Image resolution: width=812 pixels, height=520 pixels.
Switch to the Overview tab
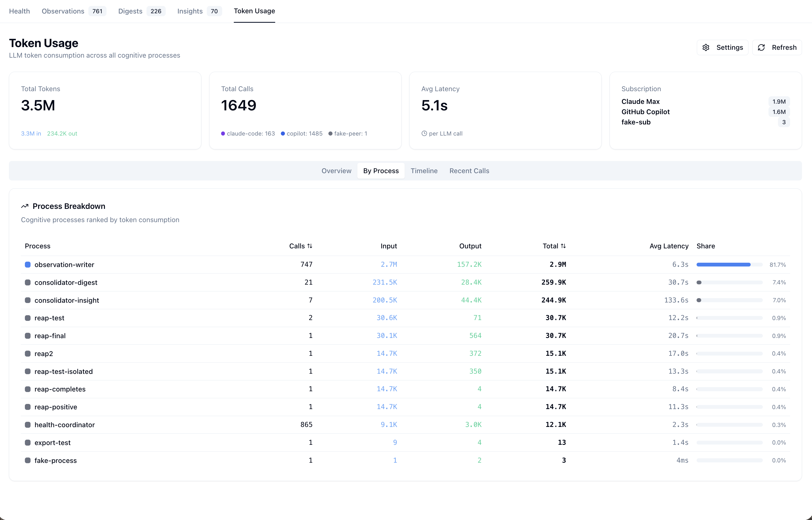(336, 171)
